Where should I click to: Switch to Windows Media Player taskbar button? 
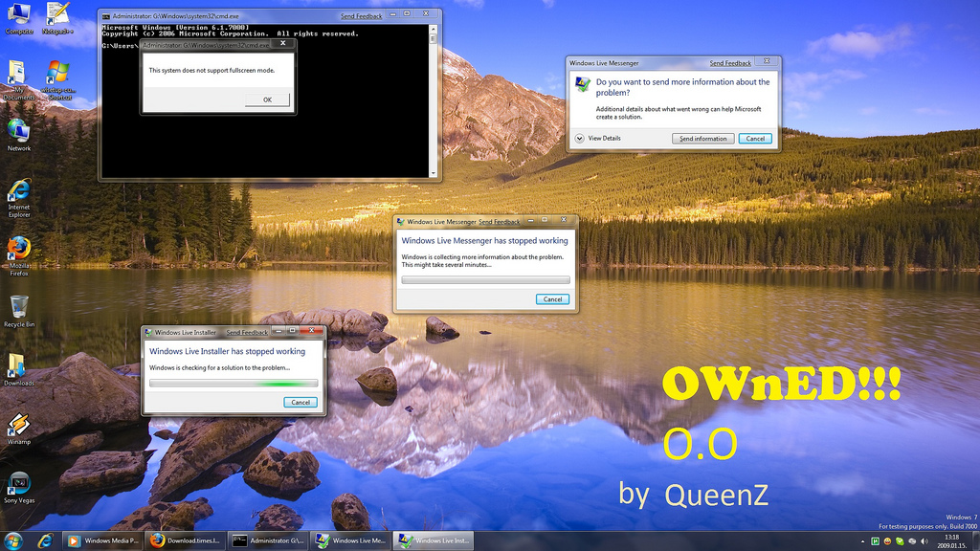click(x=103, y=541)
